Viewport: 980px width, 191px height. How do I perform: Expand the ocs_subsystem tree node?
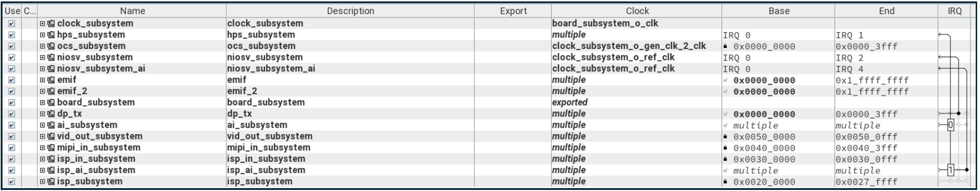click(x=43, y=46)
